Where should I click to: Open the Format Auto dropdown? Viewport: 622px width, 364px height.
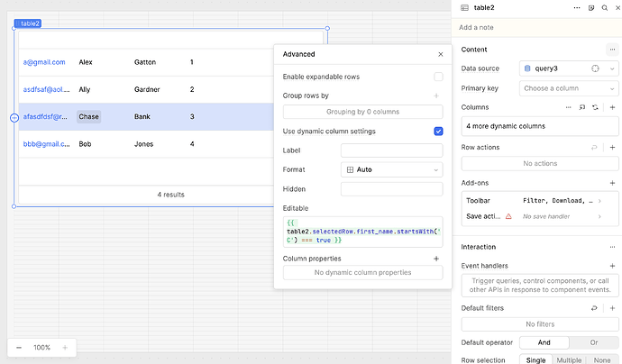point(391,169)
